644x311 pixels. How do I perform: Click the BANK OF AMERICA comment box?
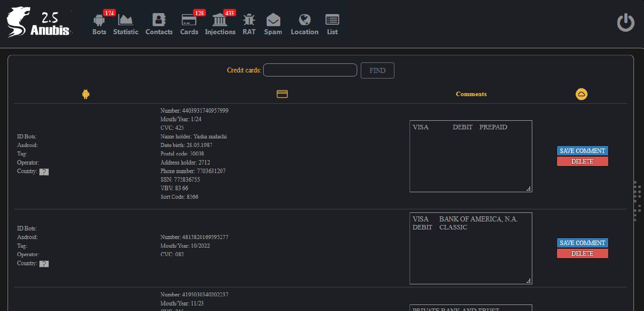click(471, 248)
